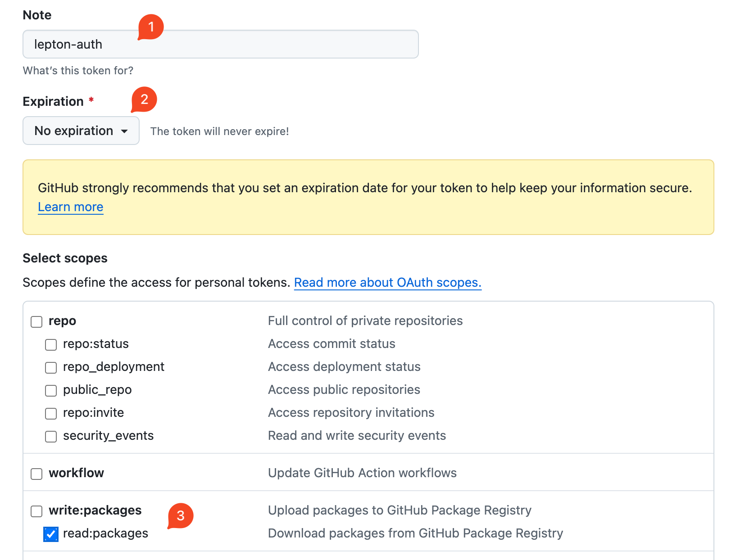Enable the workflow scope checkbox

tap(36, 474)
